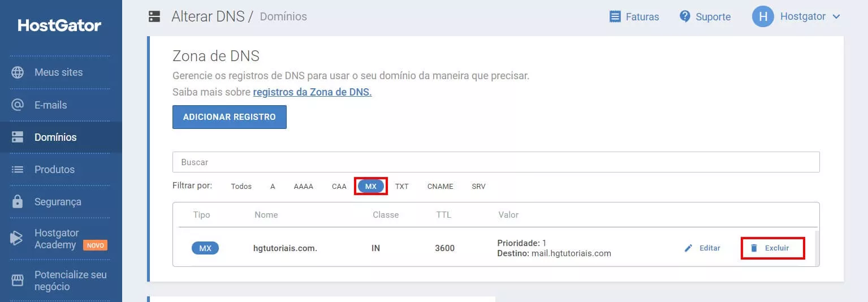The image size is (868, 302).
Task: Filter records by TXT
Action: coord(401,186)
